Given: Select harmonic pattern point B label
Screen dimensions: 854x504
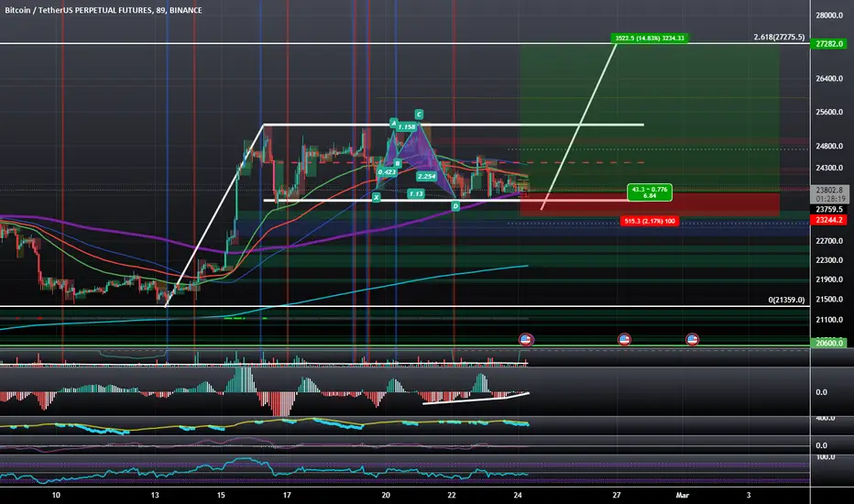Looking at the screenshot, I should pyautogui.click(x=398, y=163).
